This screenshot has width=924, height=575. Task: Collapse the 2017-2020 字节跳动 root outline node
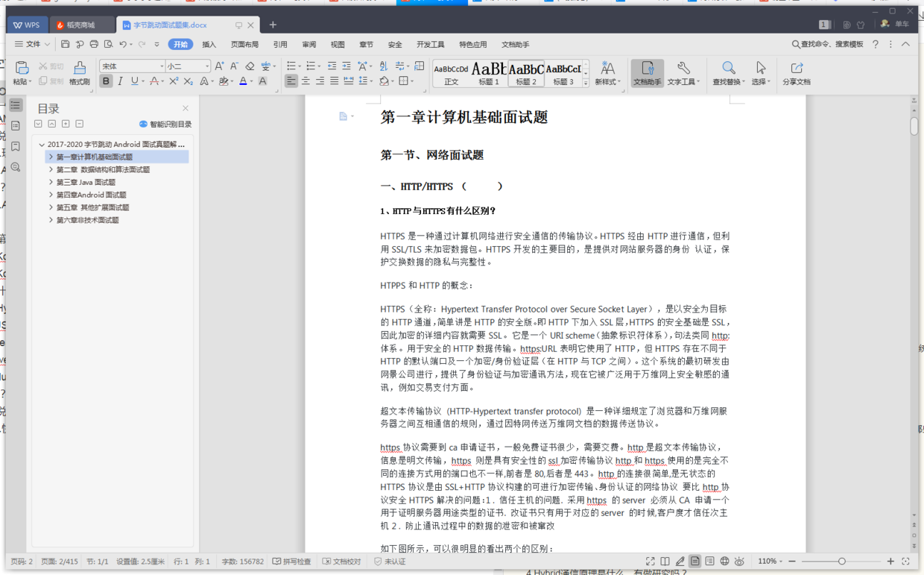[x=42, y=145]
